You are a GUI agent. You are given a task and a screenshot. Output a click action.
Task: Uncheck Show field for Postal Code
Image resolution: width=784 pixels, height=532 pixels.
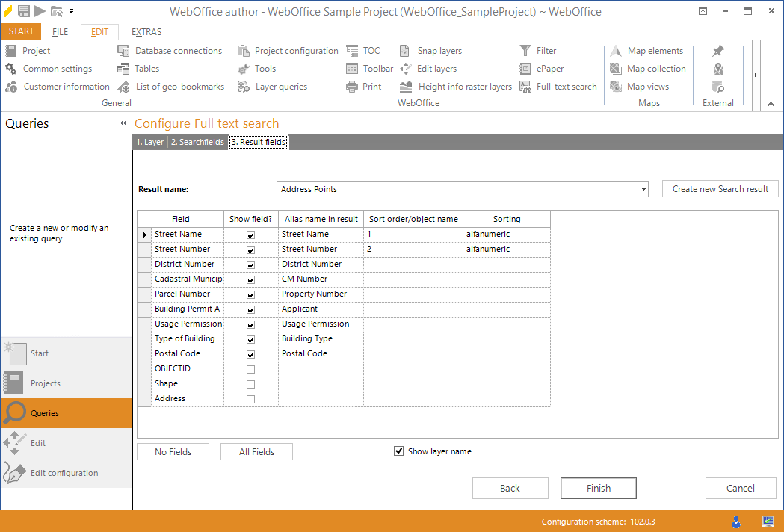(x=250, y=353)
